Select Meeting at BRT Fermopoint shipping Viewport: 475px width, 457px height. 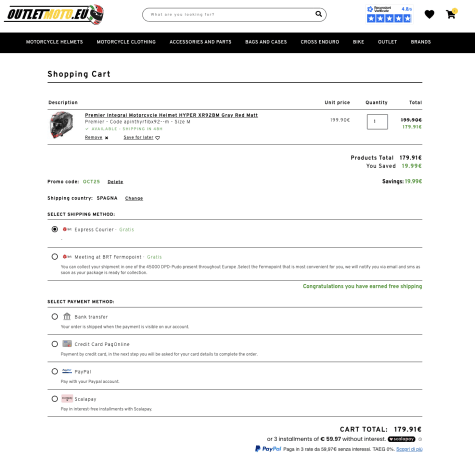click(x=55, y=257)
